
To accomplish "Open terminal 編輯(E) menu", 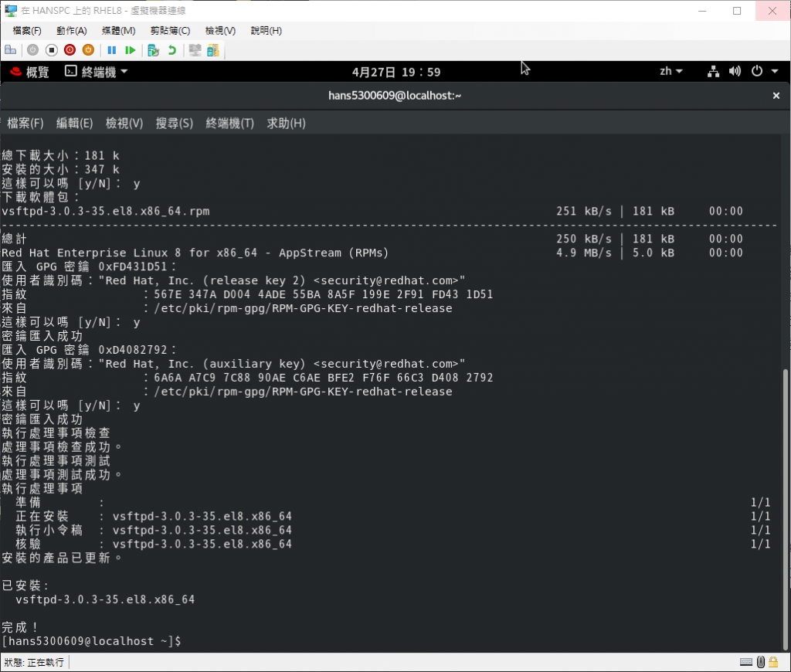I will pos(75,123).
